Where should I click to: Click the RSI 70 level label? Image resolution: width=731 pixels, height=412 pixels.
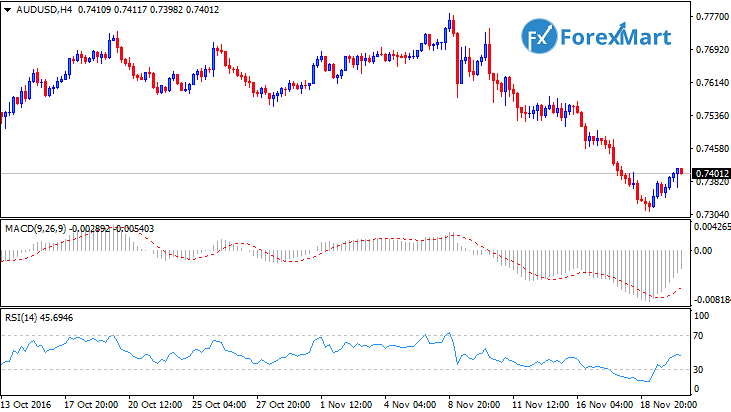(x=699, y=335)
